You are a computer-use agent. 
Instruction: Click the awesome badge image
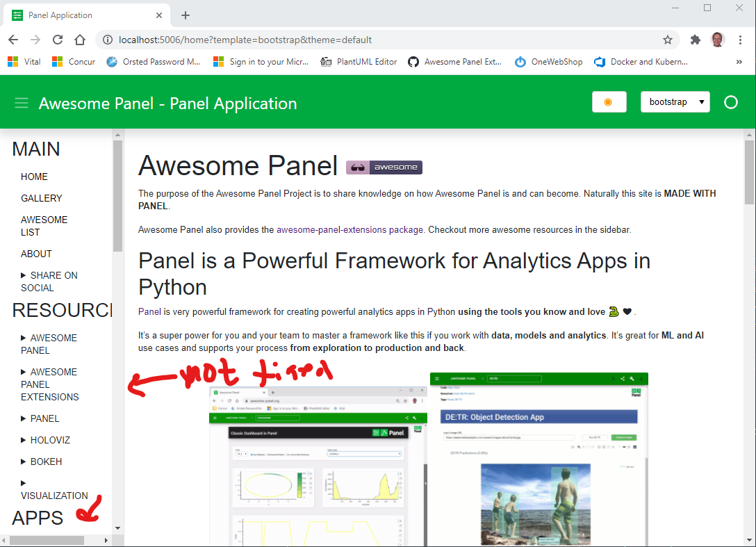point(384,168)
